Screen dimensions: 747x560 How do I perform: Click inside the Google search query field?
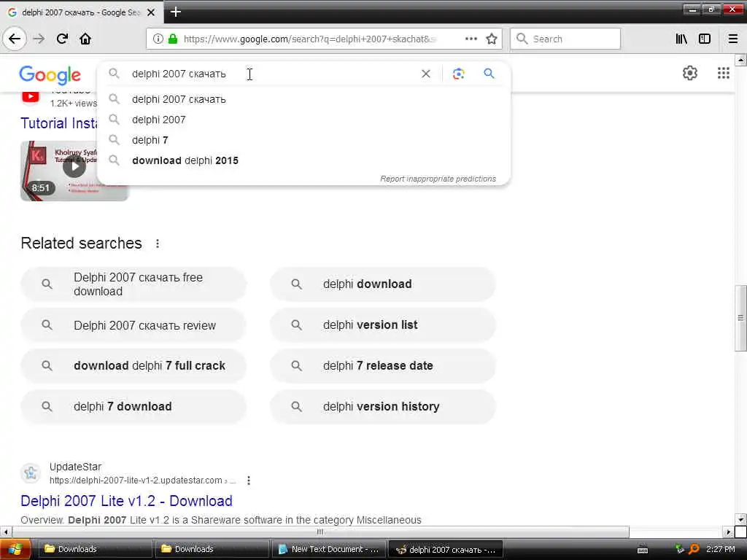pyautogui.click(x=271, y=74)
